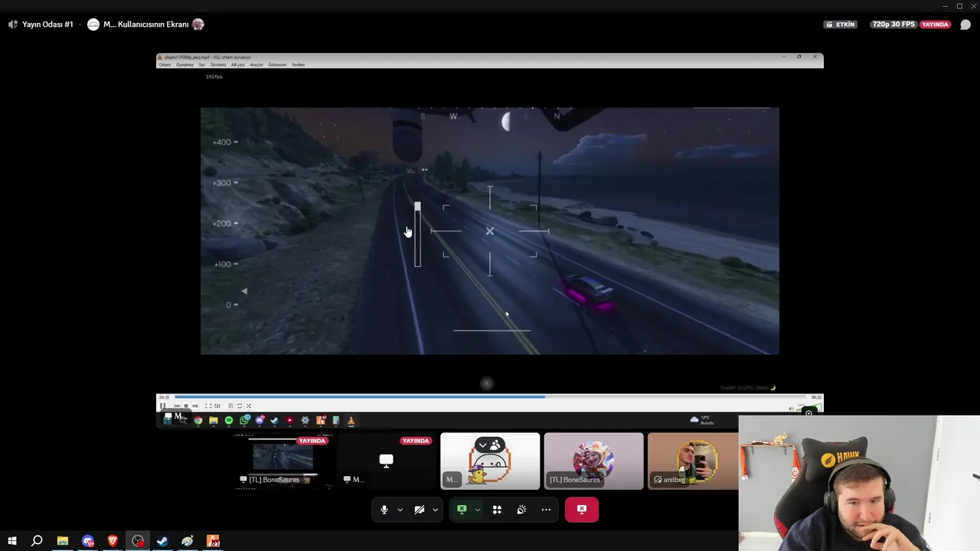
Task: Click the voice channel speaker icon
Action: (x=12, y=24)
